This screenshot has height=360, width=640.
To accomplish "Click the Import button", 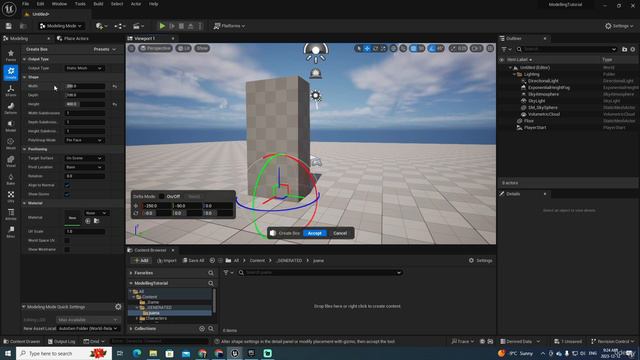I will click(x=167, y=260).
